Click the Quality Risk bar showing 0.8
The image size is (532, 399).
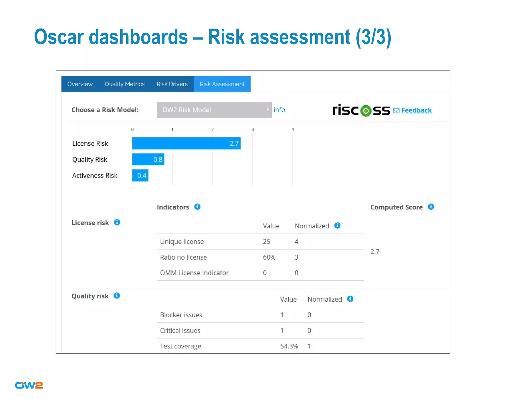(148, 159)
